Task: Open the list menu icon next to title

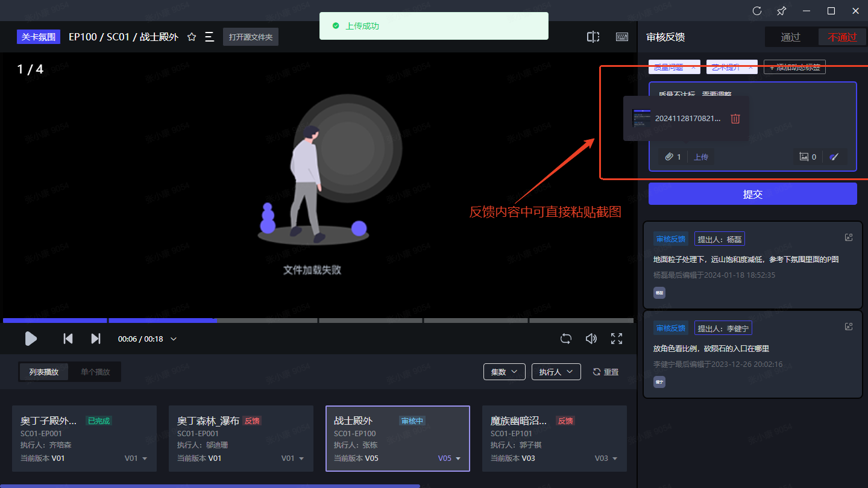Action: 209,37
